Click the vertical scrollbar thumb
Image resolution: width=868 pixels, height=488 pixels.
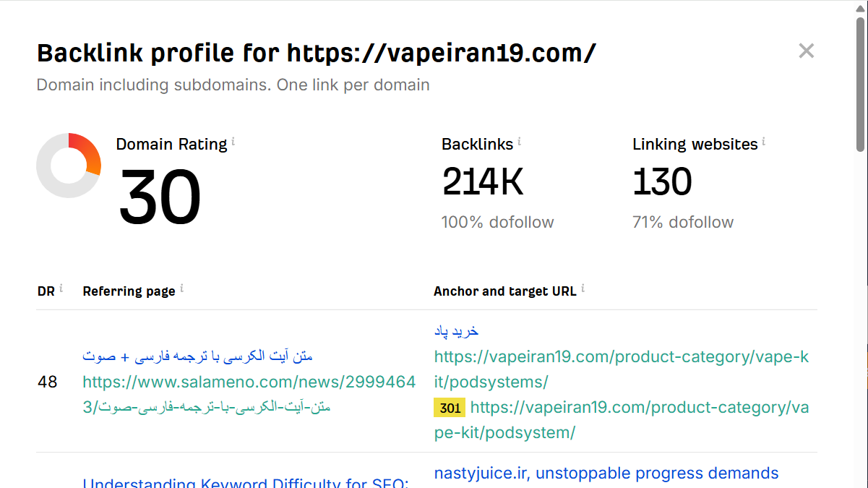point(860,83)
